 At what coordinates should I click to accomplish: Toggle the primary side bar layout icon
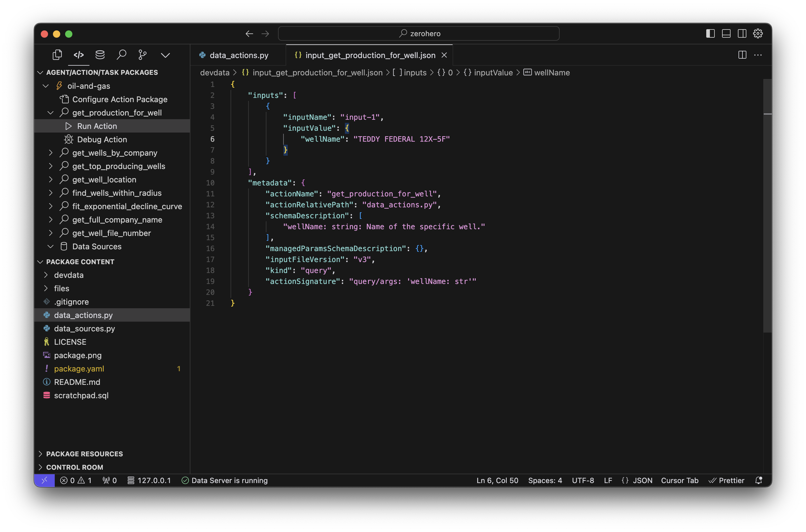pos(710,33)
